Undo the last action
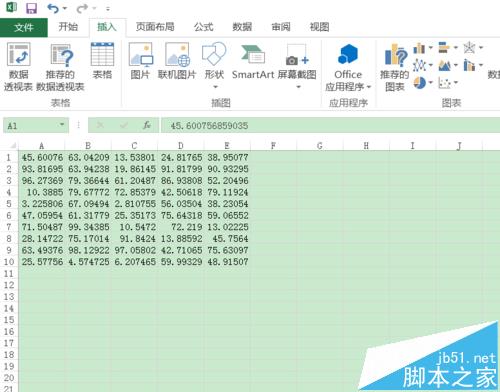 pos(53,8)
